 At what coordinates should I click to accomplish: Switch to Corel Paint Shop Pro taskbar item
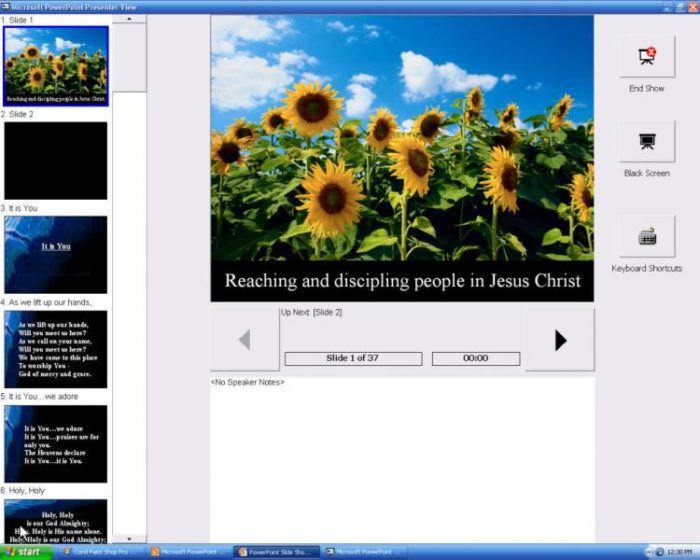tap(104, 552)
